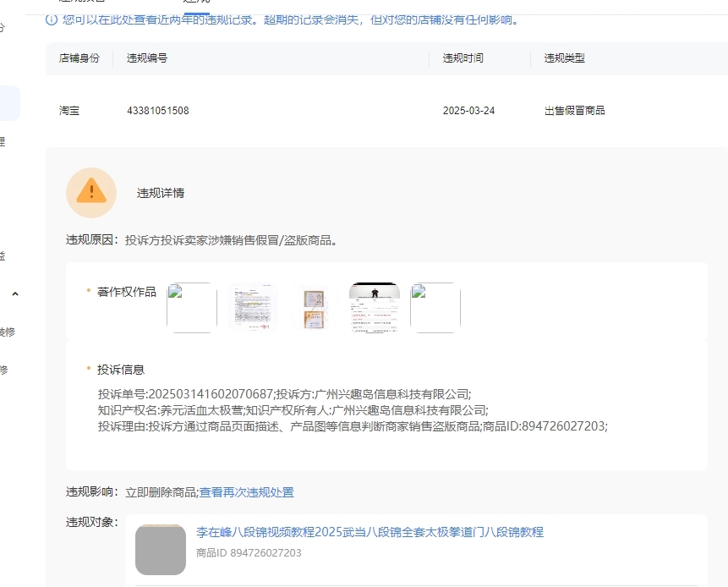The height and width of the screenshot is (587, 728).
Task: Click the 违规编号 column header
Action: pyautogui.click(x=147, y=58)
